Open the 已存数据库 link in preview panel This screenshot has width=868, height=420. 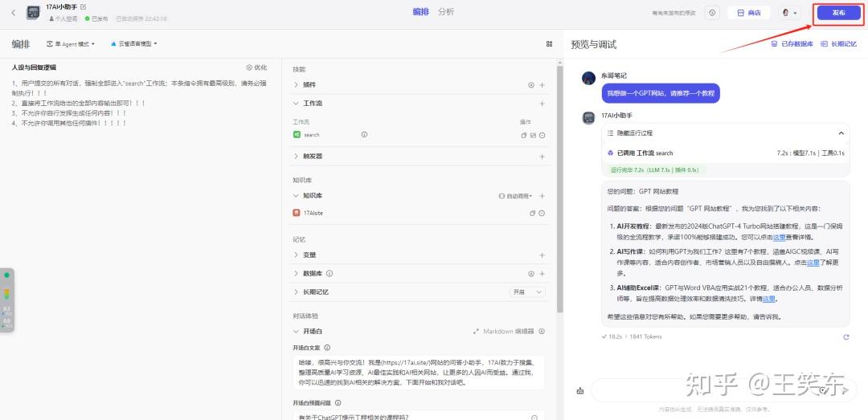pos(792,43)
